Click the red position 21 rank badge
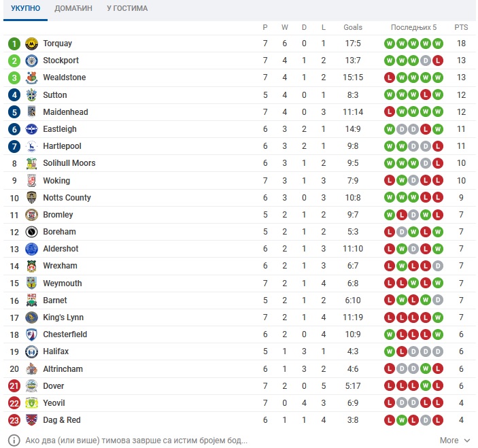The width and height of the screenshot is (478, 448). click(14, 386)
